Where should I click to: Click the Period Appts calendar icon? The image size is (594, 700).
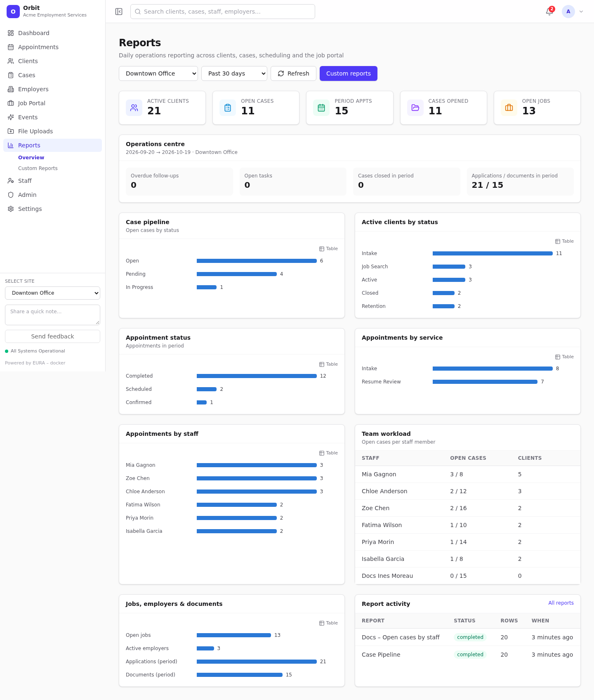click(x=321, y=108)
